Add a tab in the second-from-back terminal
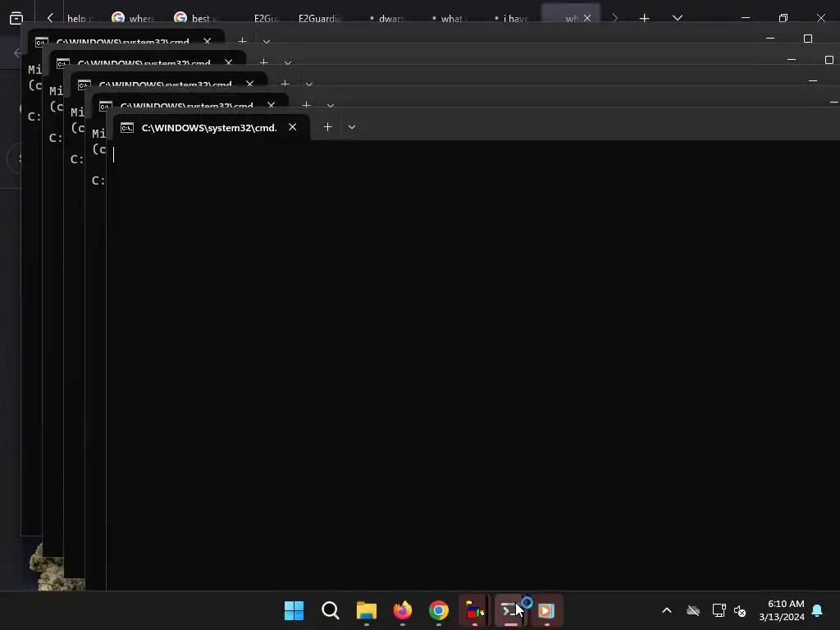840x630 pixels. [x=263, y=62]
